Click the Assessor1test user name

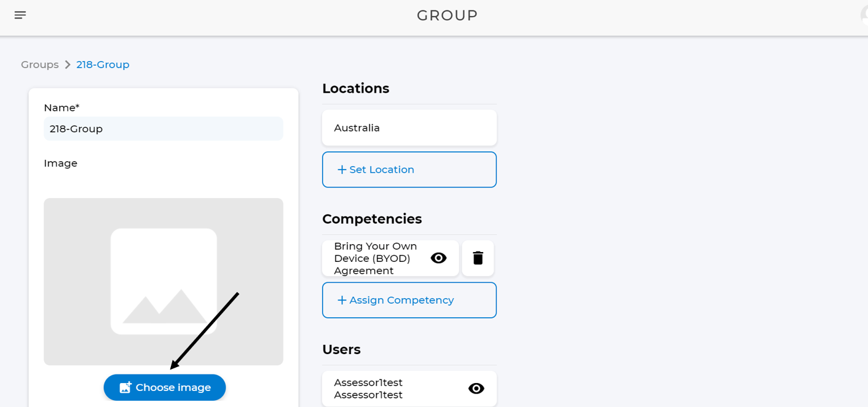pos(368,389)
